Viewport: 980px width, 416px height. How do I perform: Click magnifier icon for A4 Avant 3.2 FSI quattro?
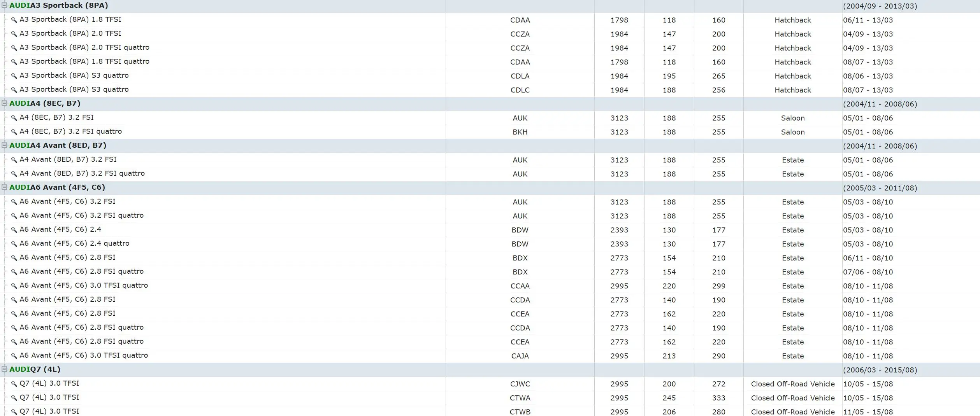[14, 174]
